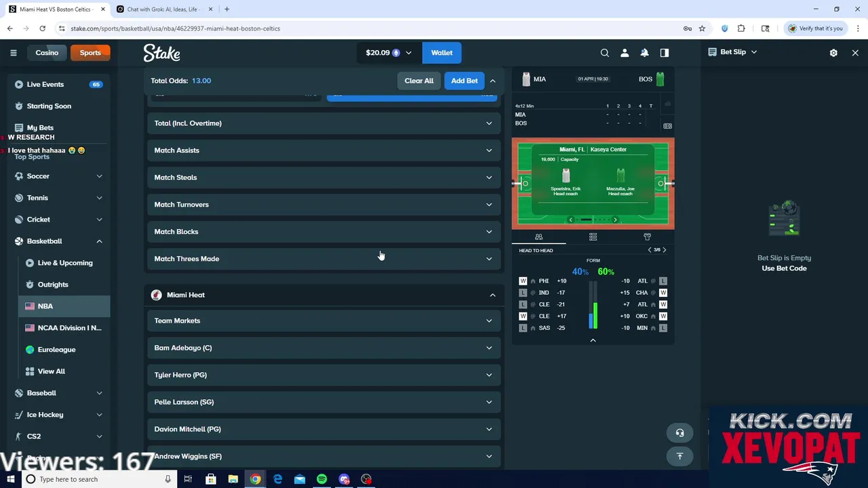Expand the Match Turnovers market
Image resolution: width=868 pixels, height=488 pixels.
point(323,205)
